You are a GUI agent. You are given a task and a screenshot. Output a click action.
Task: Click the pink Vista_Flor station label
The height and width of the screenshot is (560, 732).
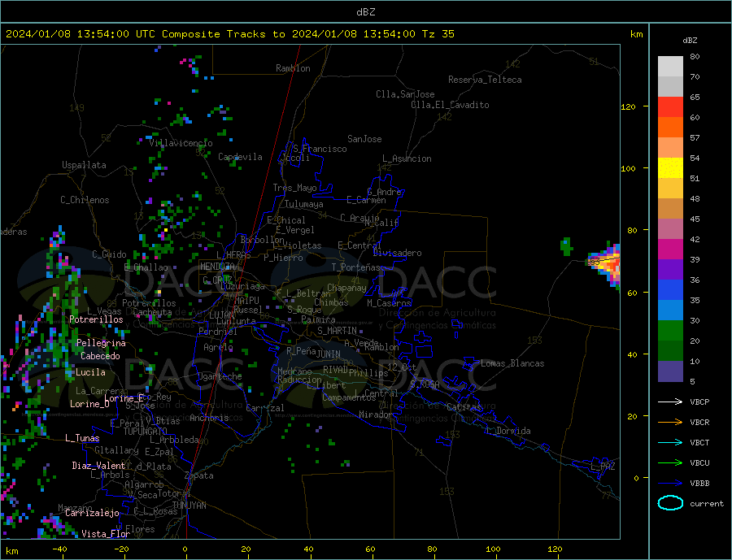pos(106,534)
